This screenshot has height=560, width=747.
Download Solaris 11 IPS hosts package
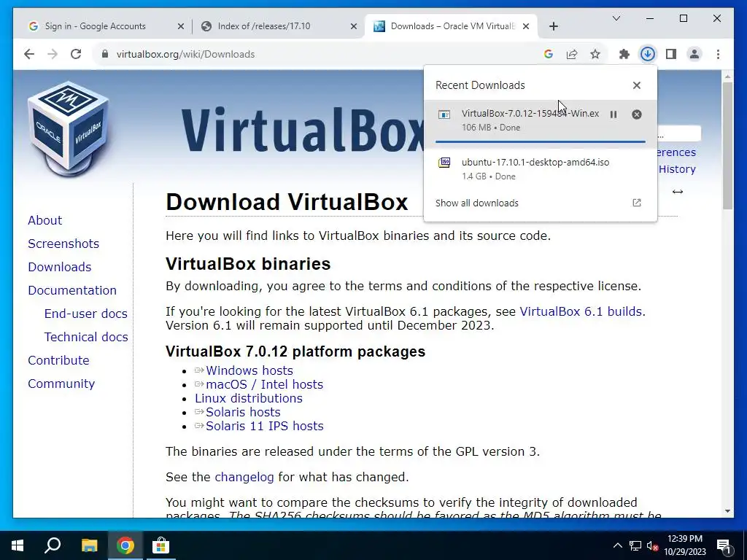pyautogui.click(x=264, y=426)
